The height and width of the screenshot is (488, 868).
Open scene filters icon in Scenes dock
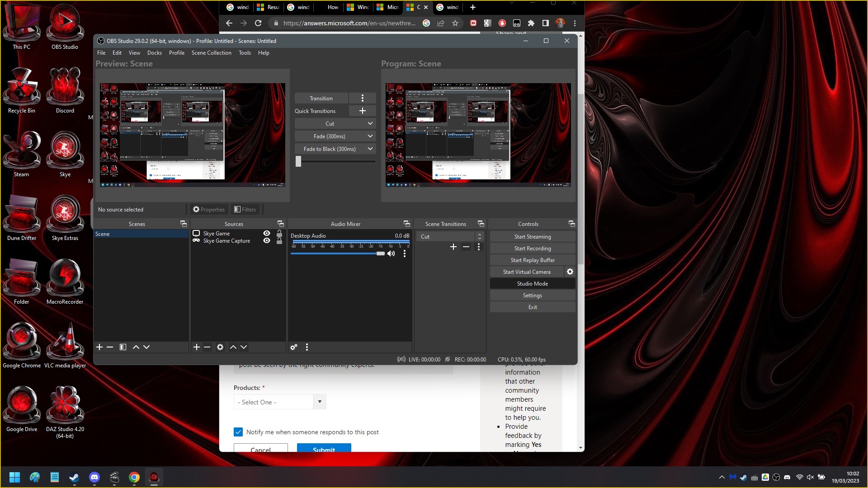[x=123, y=347]
